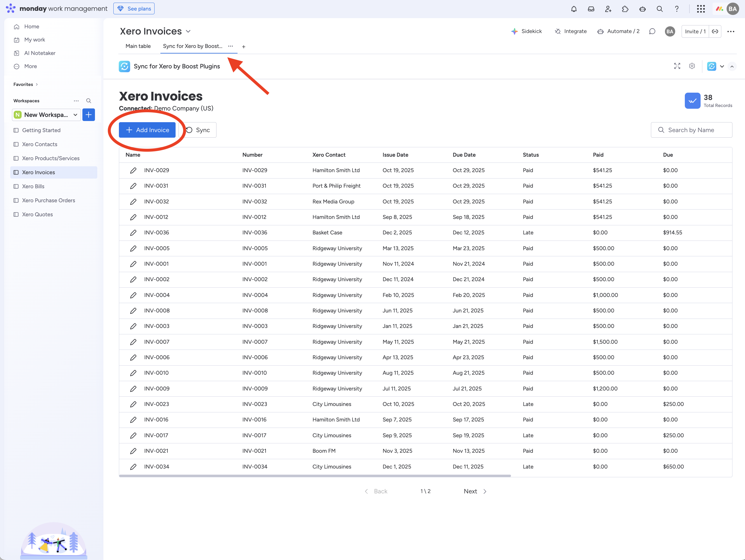Go to Next page of invoices

coord(475,491)
